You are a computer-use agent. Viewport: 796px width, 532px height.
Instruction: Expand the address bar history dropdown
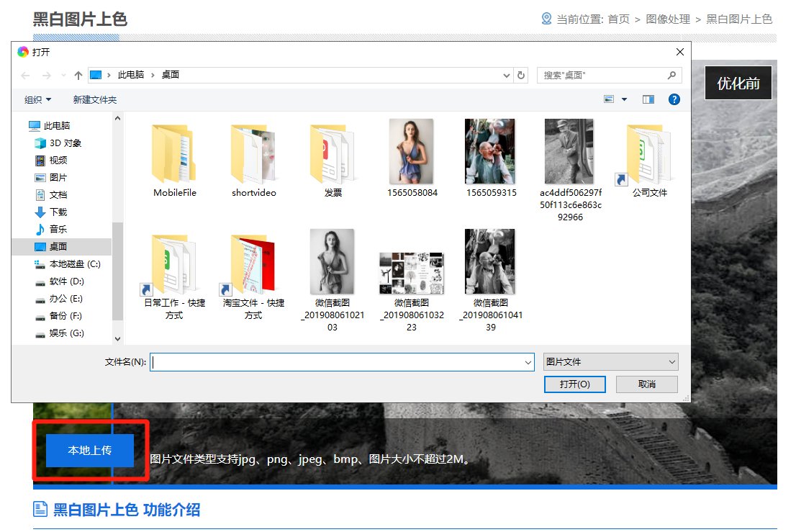pos(507,75)
